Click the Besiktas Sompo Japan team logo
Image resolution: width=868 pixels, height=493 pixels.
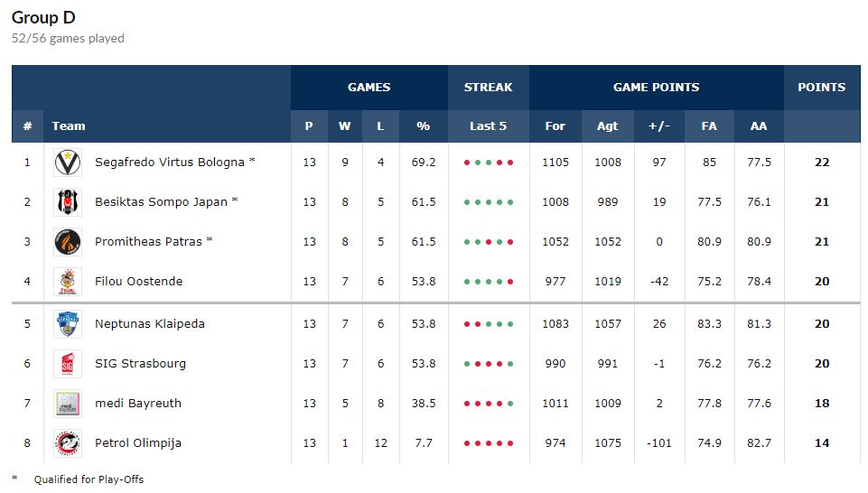[x=68, y=202]
